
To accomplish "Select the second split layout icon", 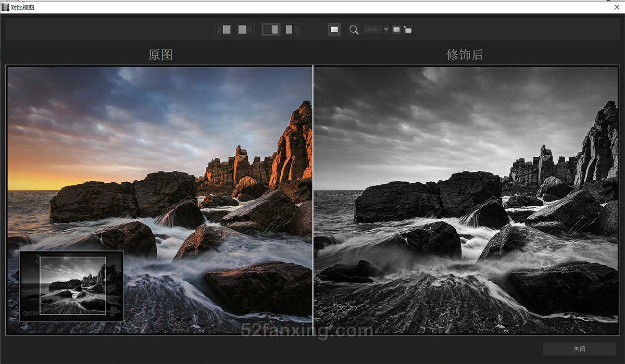I will [245, 30].
